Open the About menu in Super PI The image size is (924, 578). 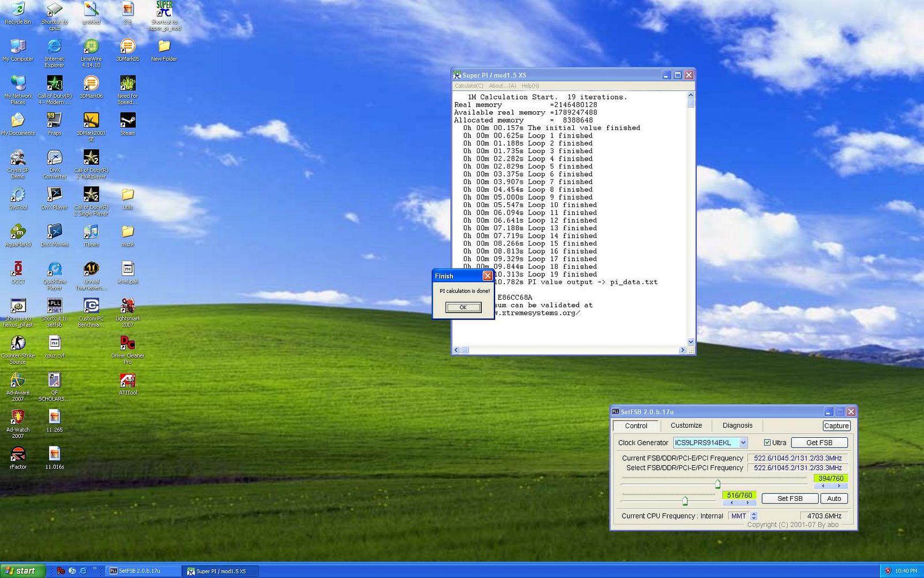502,86
